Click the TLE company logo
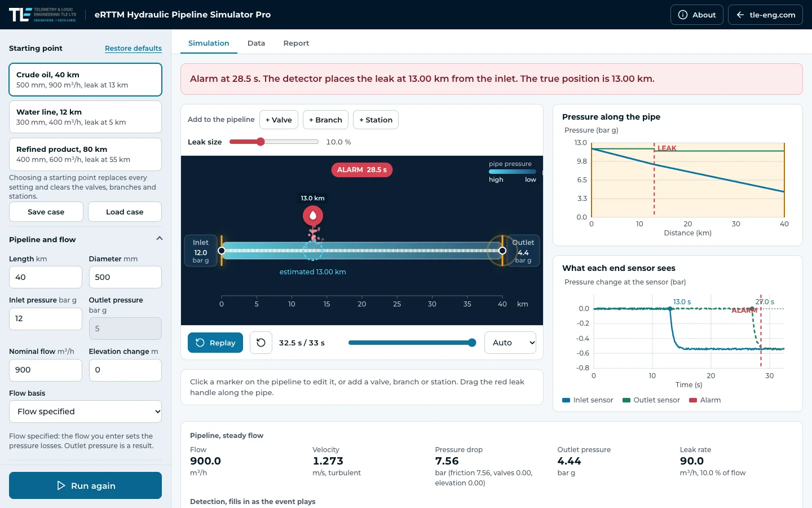 (x=43, y=15)
